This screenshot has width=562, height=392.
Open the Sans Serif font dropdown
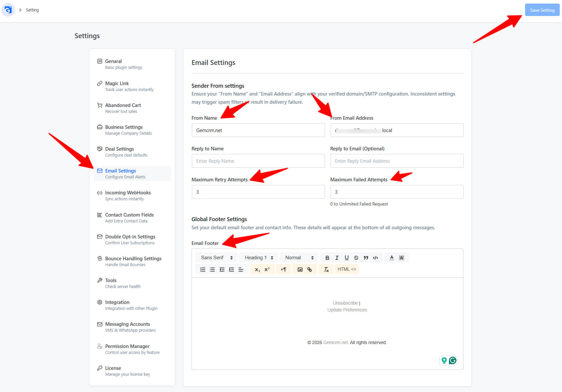click(x=217, y=258)
